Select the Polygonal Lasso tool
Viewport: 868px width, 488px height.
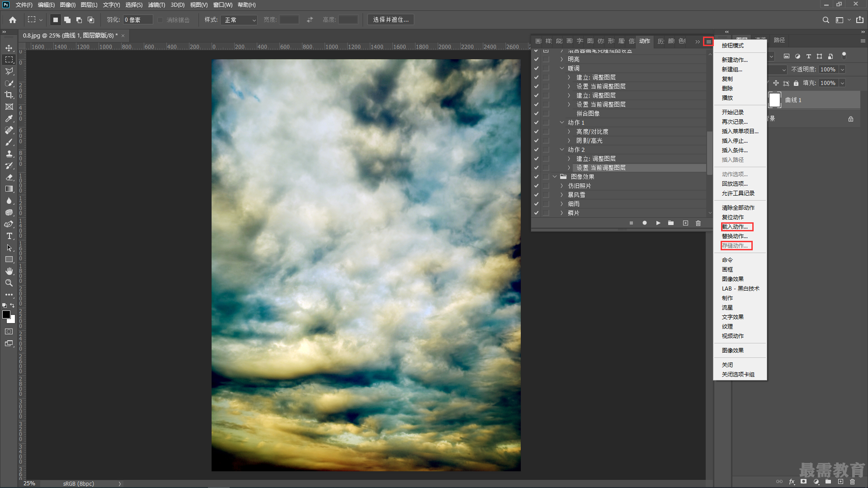[x=9, y=71]
